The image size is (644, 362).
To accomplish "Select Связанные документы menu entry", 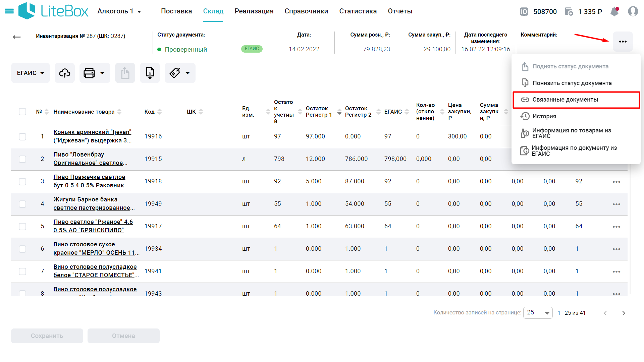I will [x=576, y=100].
